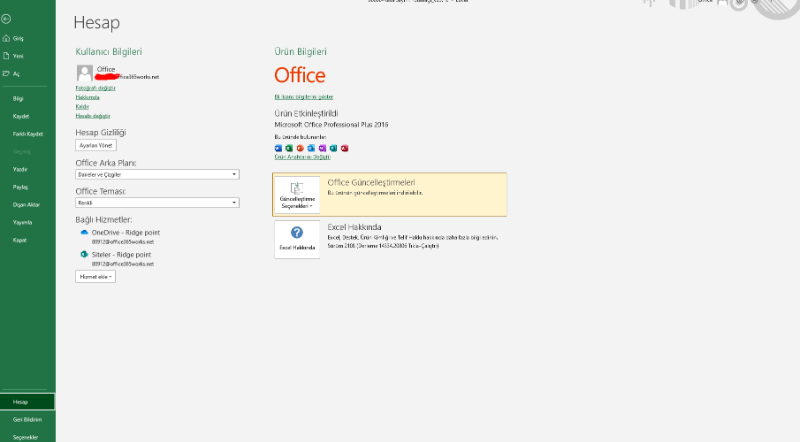Click the Office Güncelleştirmeleri heading
Viewport: 800px width, 442px height.
point(371,182)
